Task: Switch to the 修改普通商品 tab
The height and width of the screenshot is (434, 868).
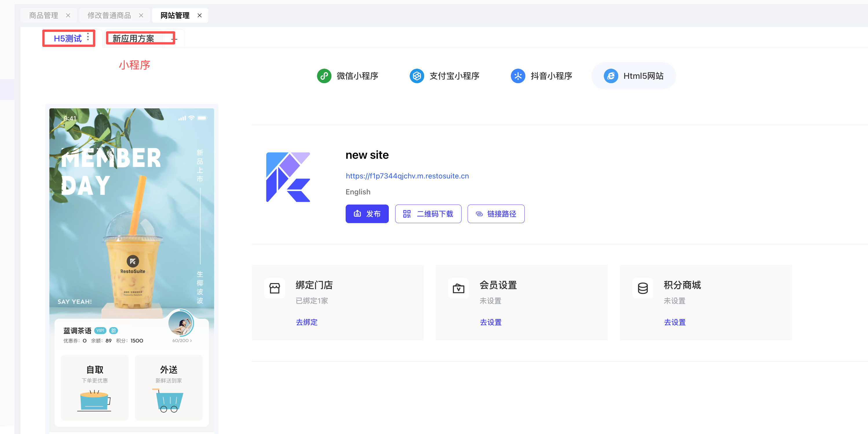Action: pyautogui.click(x=109, y=16)
